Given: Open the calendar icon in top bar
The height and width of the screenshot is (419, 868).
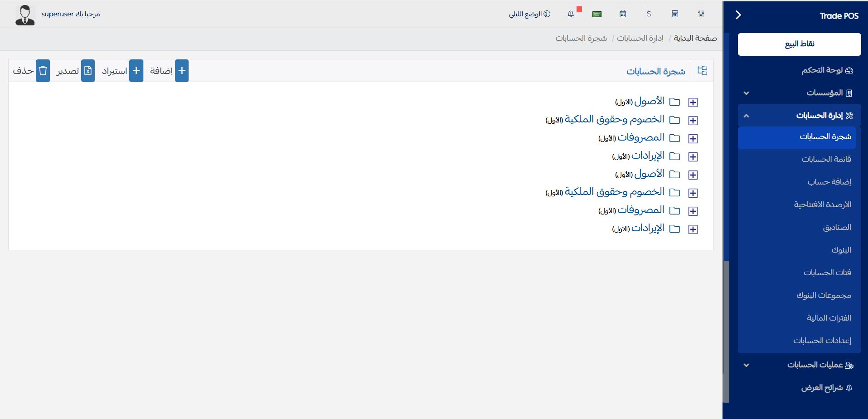Looking at the screenshot, I should [x=623, y=14].
